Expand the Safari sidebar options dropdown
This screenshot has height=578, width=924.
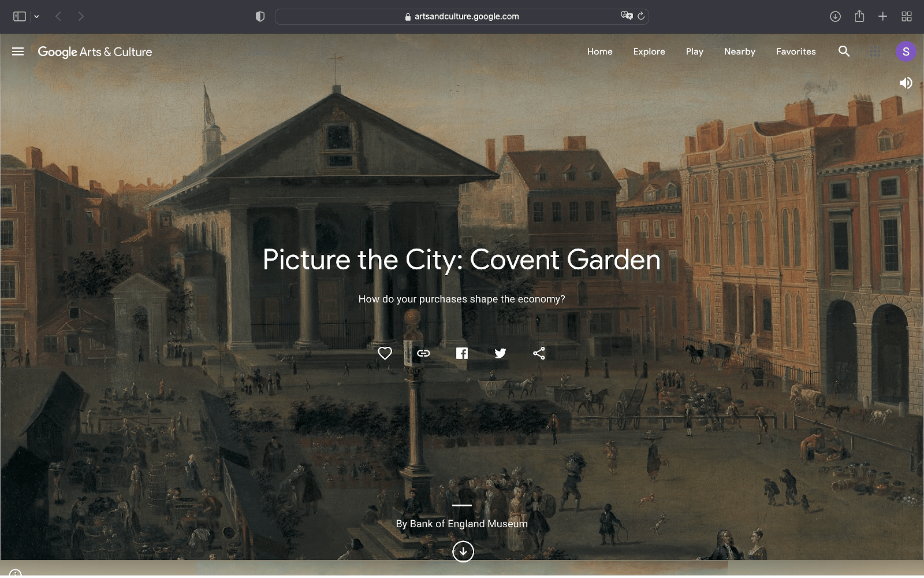coord(36,17)
